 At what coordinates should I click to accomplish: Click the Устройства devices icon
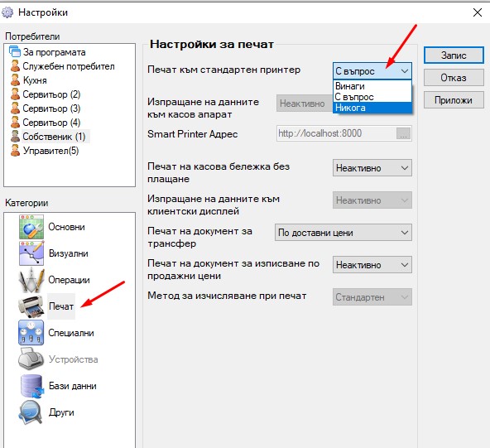(x=31, y=359)
